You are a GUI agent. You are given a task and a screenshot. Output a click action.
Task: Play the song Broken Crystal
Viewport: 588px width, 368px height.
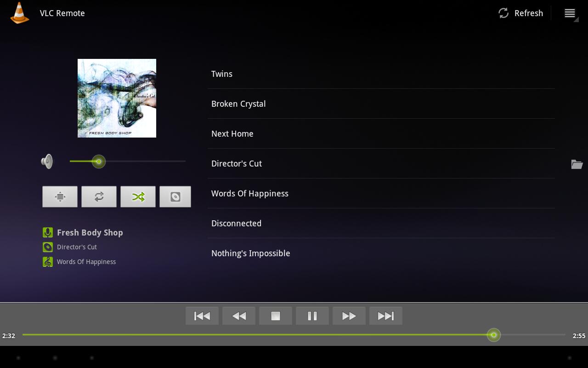[238, 103]
